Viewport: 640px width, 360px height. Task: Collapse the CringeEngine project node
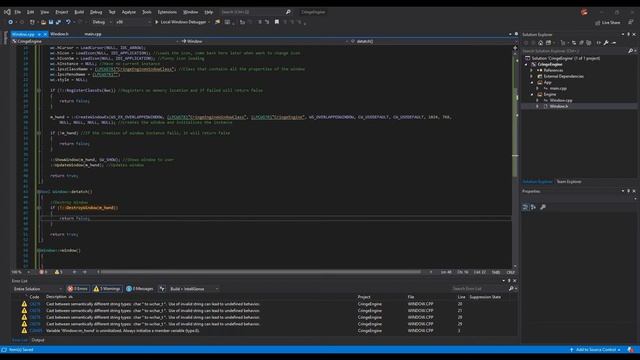526,64
